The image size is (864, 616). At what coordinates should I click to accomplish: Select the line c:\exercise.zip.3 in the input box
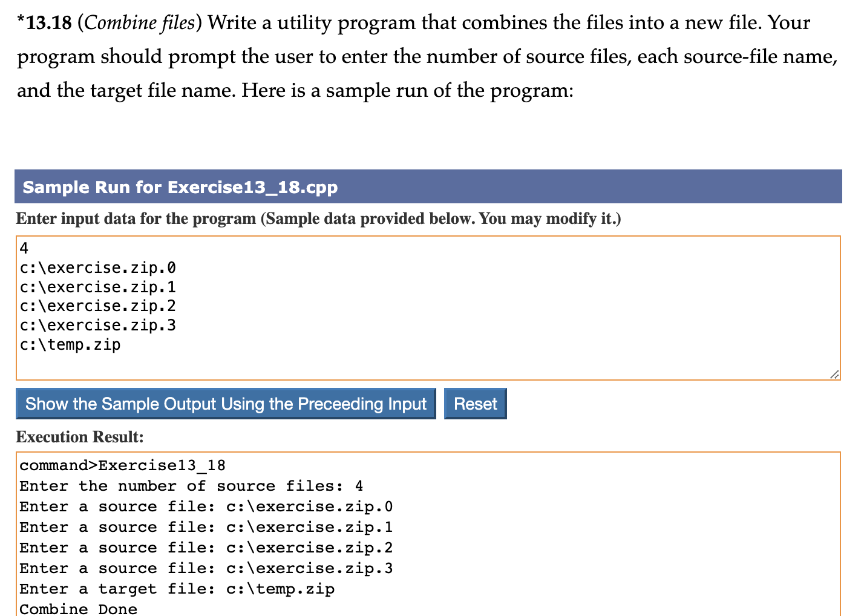pos(97,325)
